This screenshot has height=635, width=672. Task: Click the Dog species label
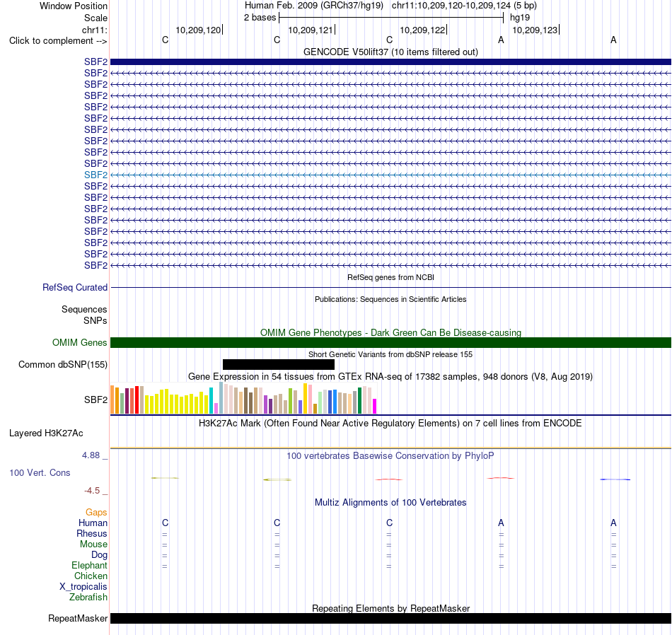click(x=99, y=555)
